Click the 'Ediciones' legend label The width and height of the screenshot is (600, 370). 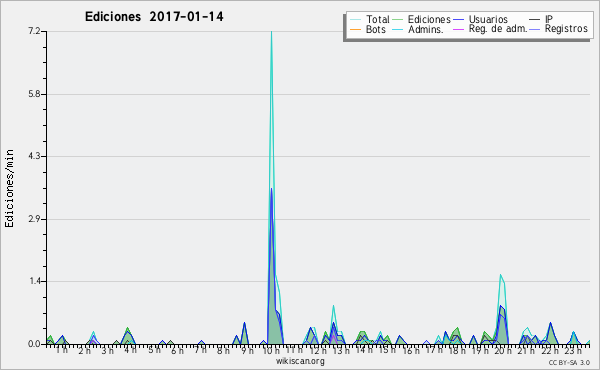pyautogui.click(x=429, y=19)
